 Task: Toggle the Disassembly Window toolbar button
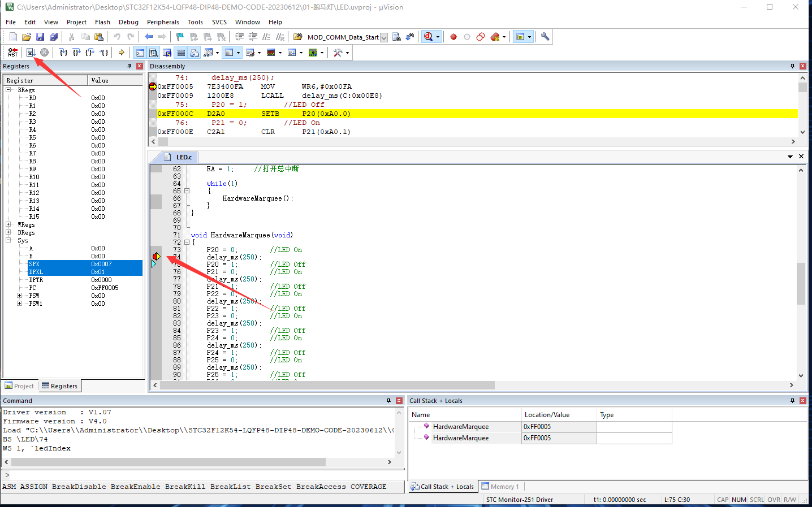[x=153, y=53]
